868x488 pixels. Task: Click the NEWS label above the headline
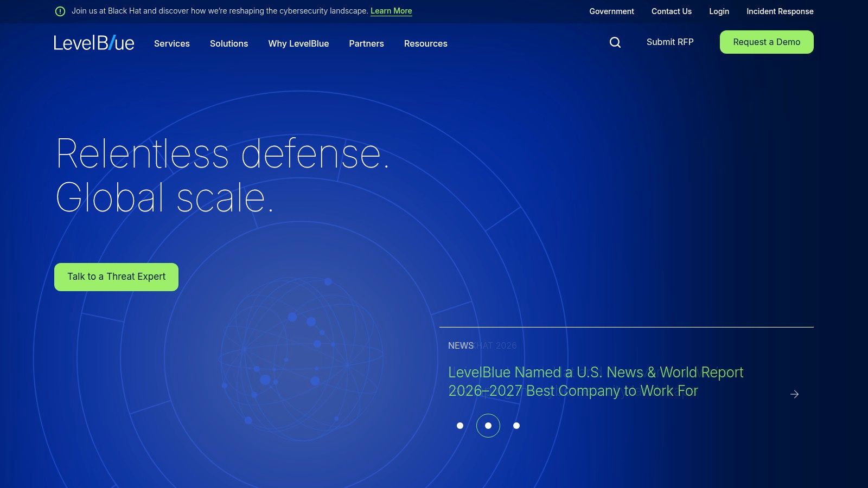click(x=461, y=345)
